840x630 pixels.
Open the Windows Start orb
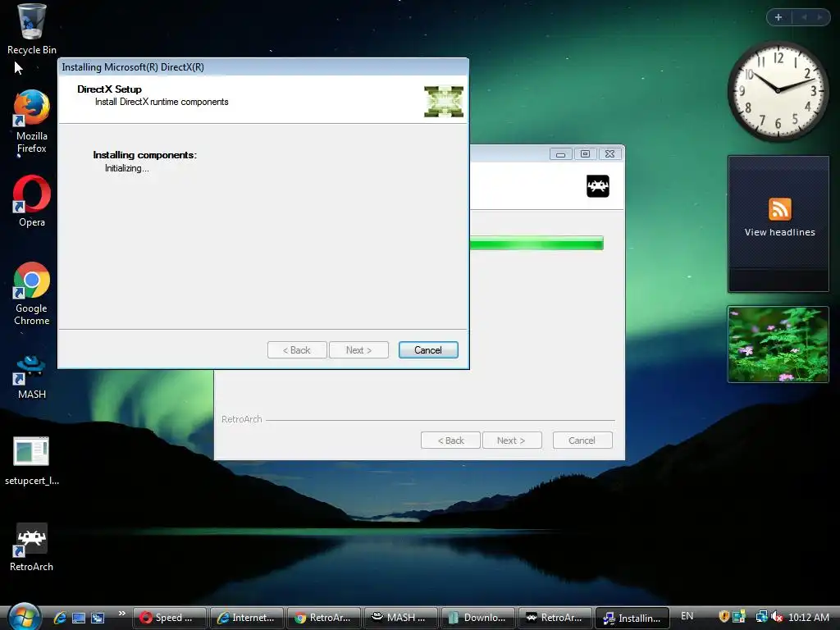coord(23,617)
